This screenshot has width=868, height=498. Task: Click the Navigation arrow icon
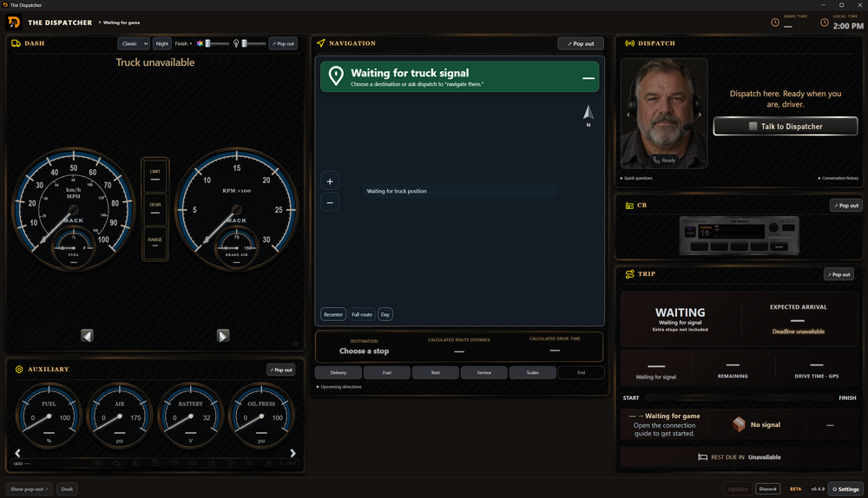pos(321,43)
